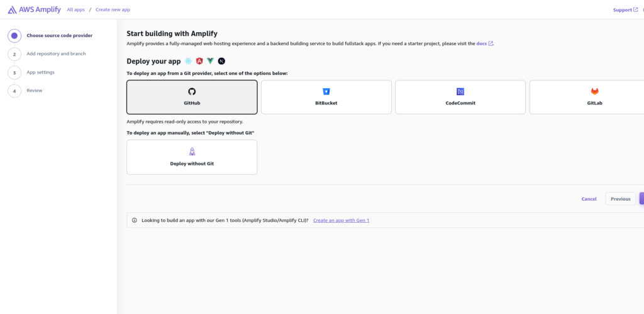Open Create an app with Gen 1 link
This screenshot has height=314, width=644.
coord(341,220)
